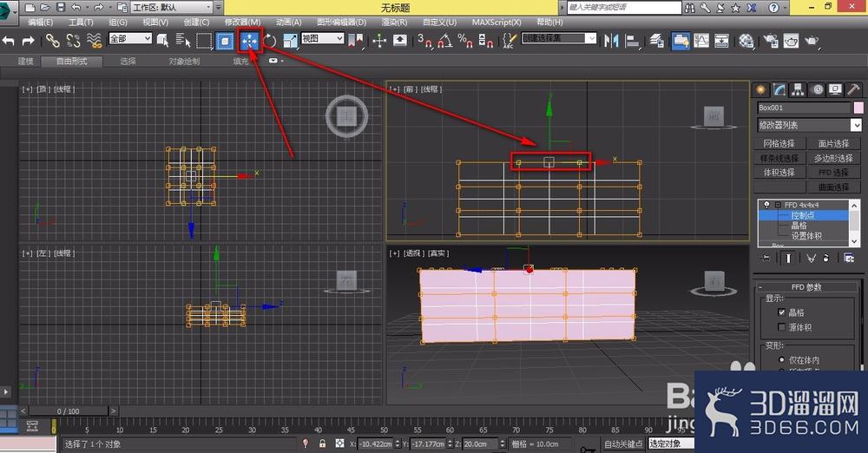
Task: Open the 全部 selection filter dropdown
Action: tap(130, 38)
